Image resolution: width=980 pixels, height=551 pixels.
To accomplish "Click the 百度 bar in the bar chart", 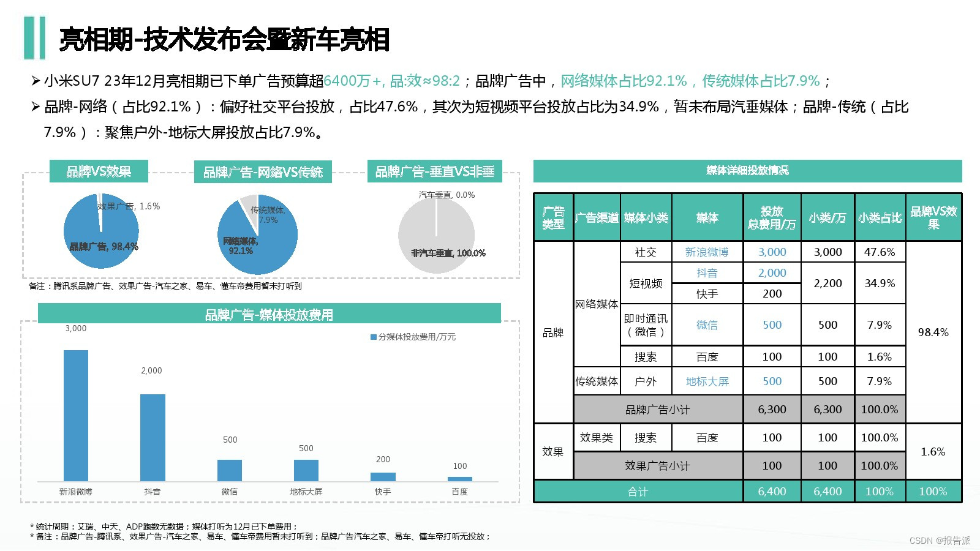I will pyautogui.click(x=460, y=479).
